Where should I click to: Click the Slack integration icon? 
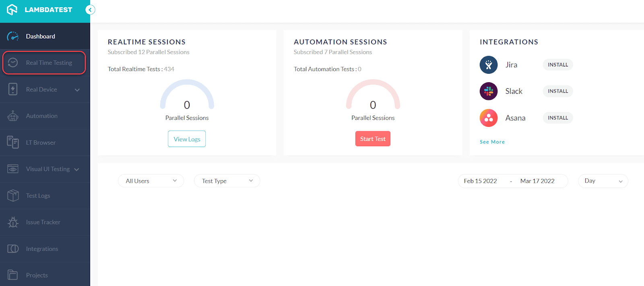(489, 91)
